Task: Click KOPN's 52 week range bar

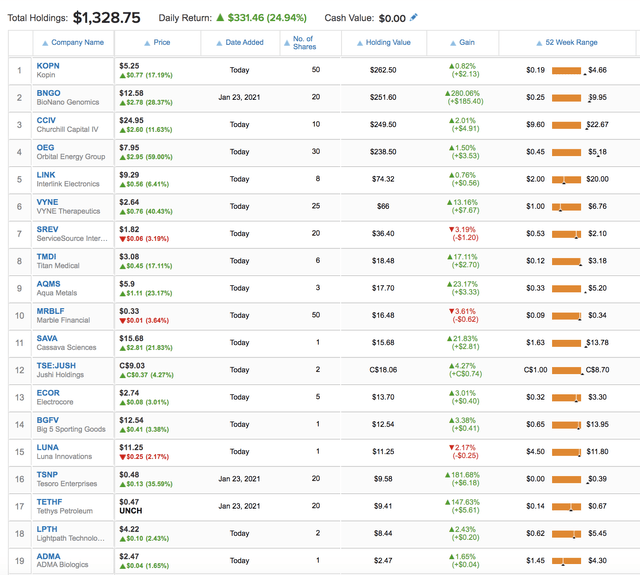Action: [x=566, y=71]
